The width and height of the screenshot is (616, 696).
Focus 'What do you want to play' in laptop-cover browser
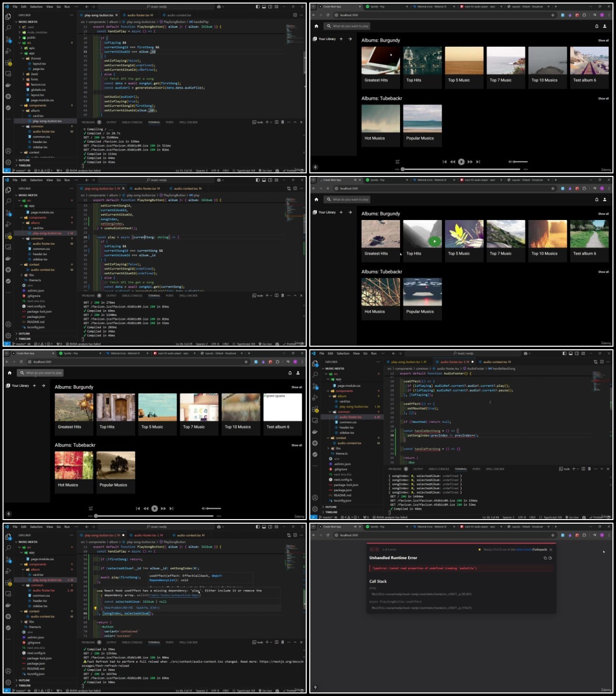pyautogui.click(x=347, y=26)
